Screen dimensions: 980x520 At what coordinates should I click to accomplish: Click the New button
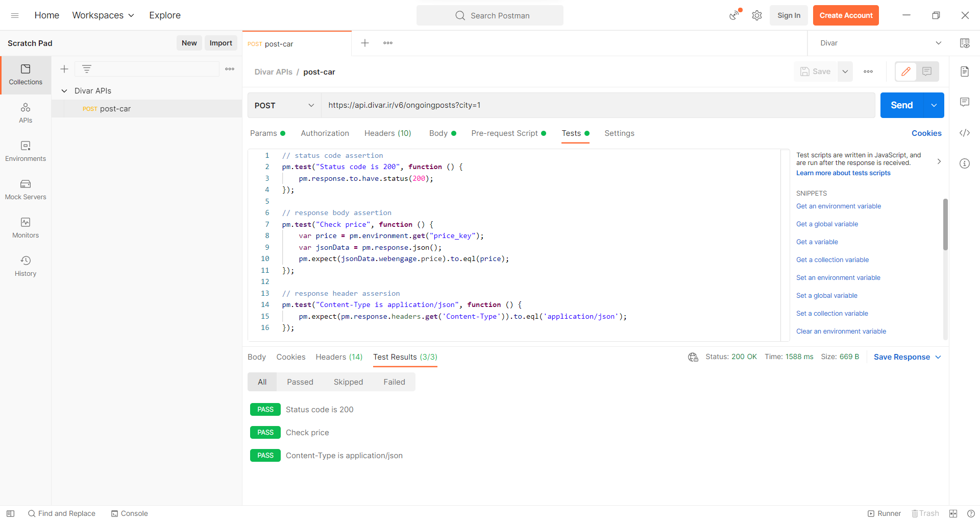(x=189, y=43)
